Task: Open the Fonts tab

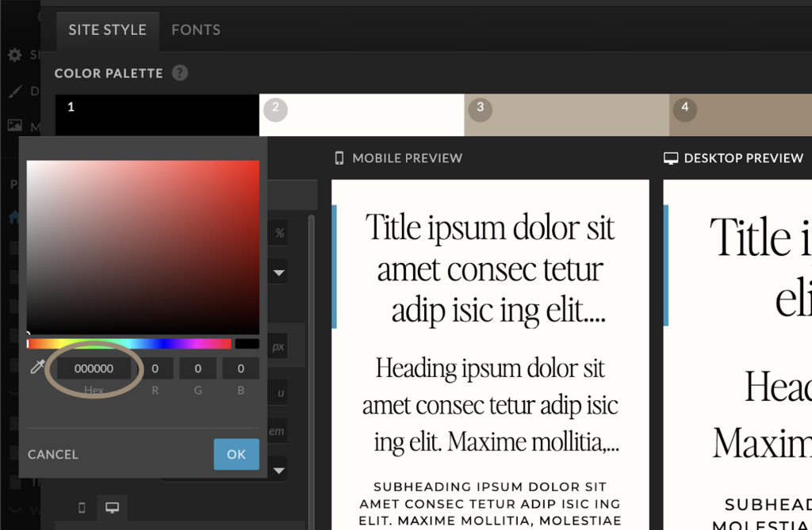Action: (196, 30)
